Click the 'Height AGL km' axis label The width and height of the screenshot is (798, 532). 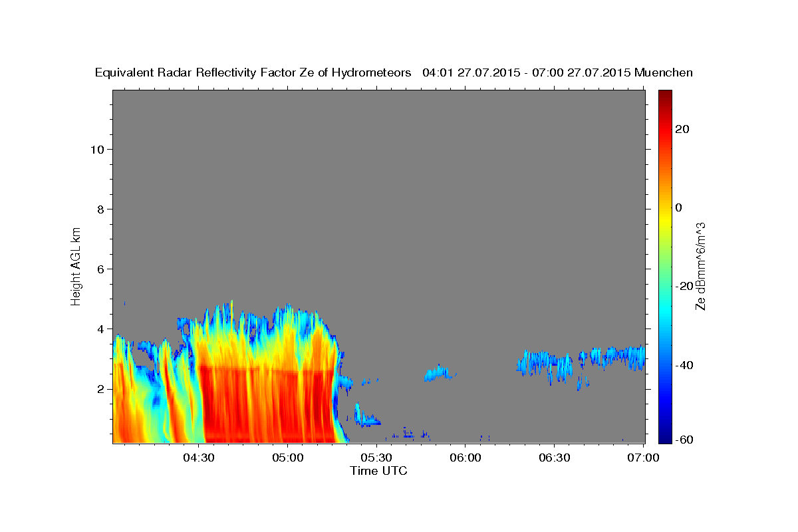click(76, 265)
